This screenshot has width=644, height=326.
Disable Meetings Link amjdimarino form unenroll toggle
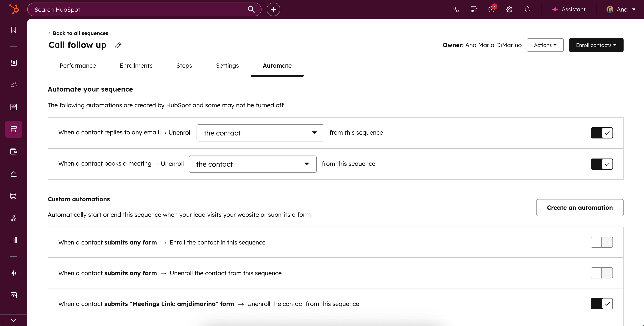pos(601,304)
